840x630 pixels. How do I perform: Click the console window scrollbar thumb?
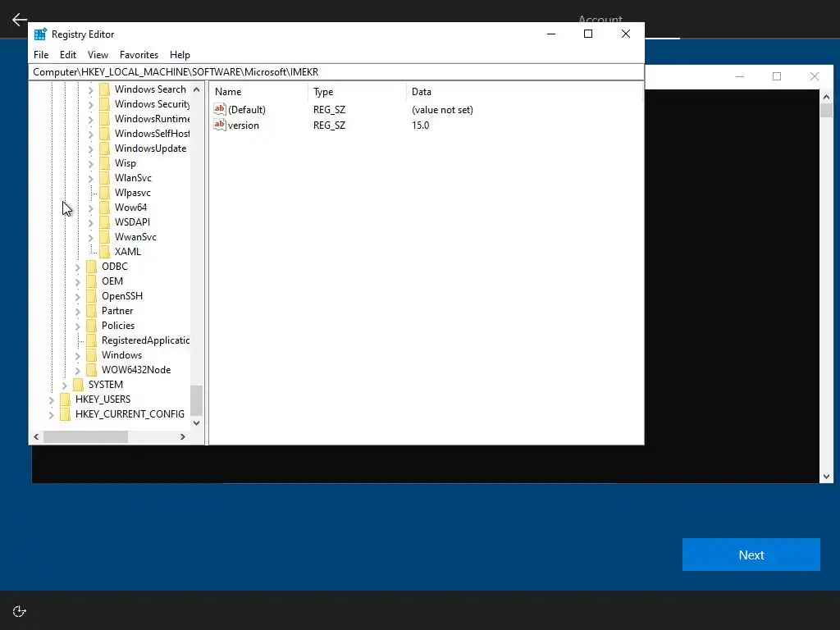pos(826,111)
